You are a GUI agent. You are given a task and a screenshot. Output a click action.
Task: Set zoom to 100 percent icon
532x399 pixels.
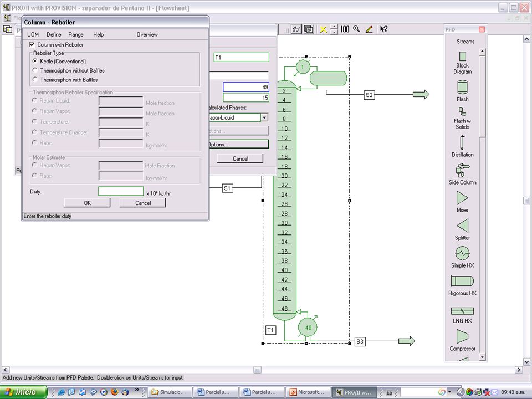click(x=345, y=29)
